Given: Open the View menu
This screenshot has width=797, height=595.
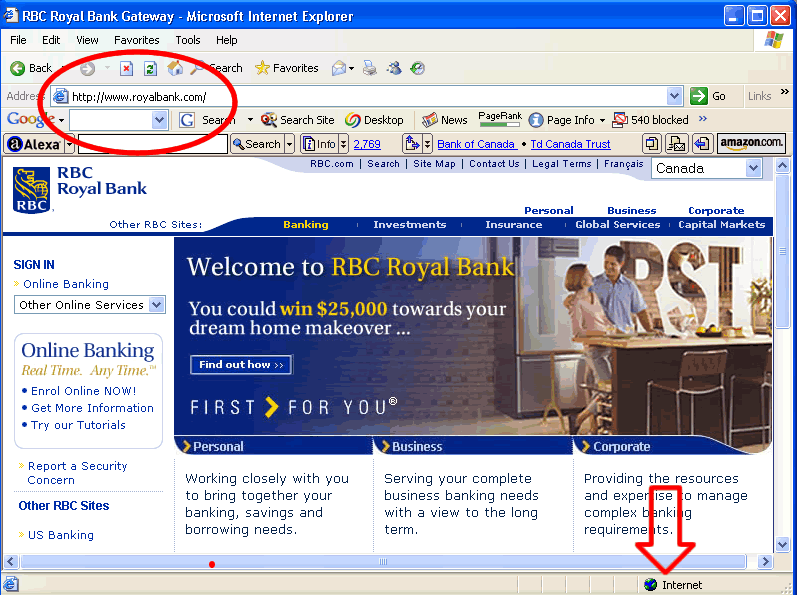Looking at the screenshot, I should (87, 40).
